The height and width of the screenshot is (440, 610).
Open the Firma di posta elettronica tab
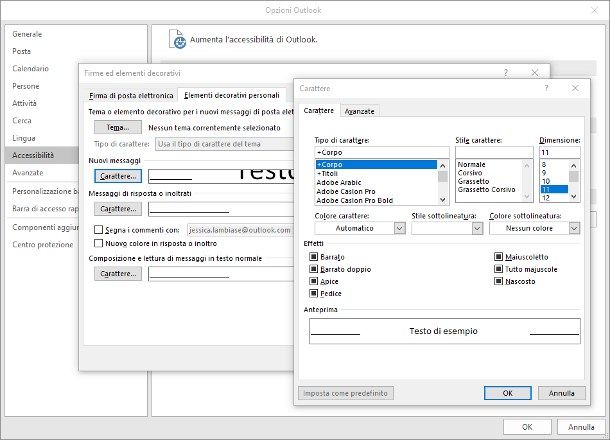click(x=131, y=95)
